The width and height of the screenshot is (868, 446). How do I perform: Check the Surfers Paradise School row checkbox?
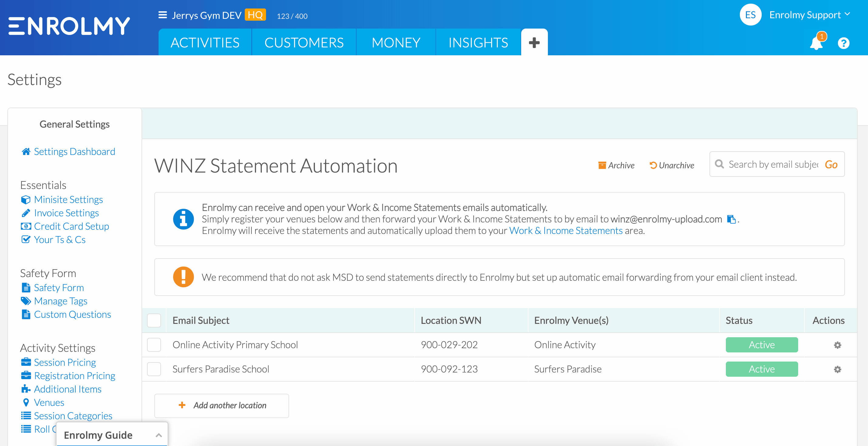coord(154,369)
